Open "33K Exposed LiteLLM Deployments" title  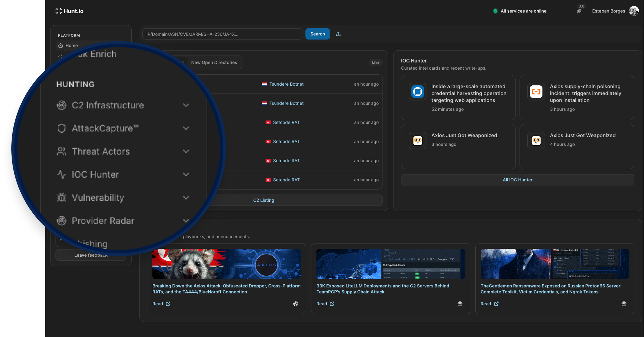[383, 289]
